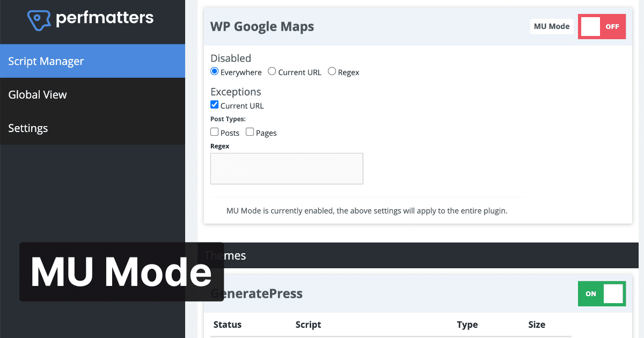644x338 pixels.
Task: Click the Post Types label
Action: tap(228, 119)
